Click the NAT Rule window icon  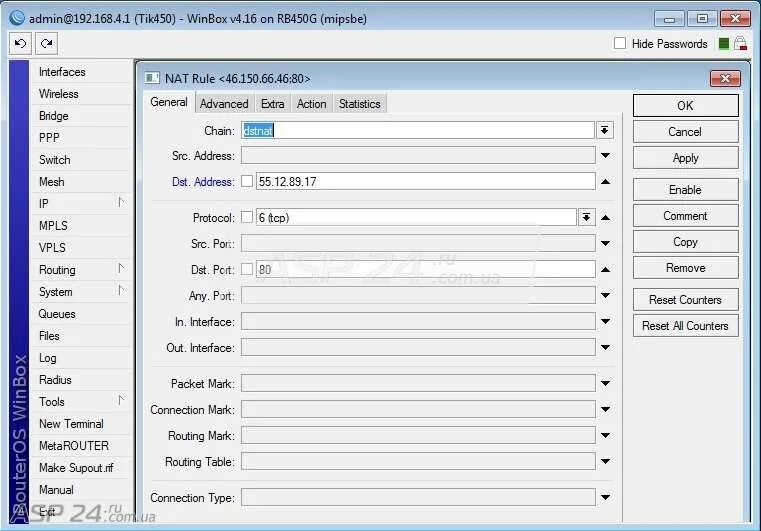click(152, 78)
